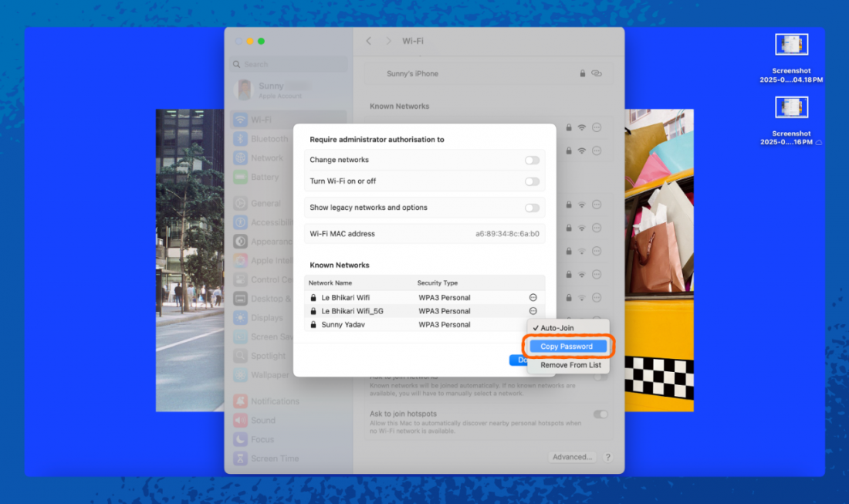Click the help question mark button
Viewport: 849px width, 504px height.
608,457
